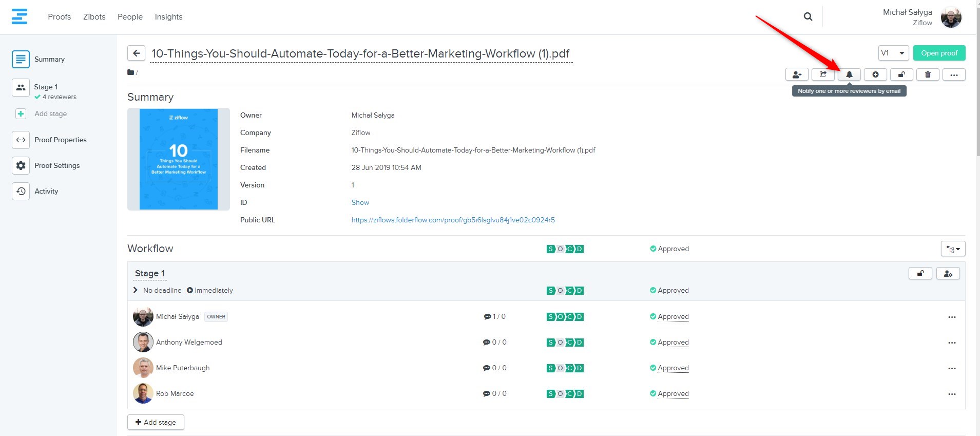Click the back arrow beside proof title
The width and height of the screenshot is (980, 436).
pos(136,53)
